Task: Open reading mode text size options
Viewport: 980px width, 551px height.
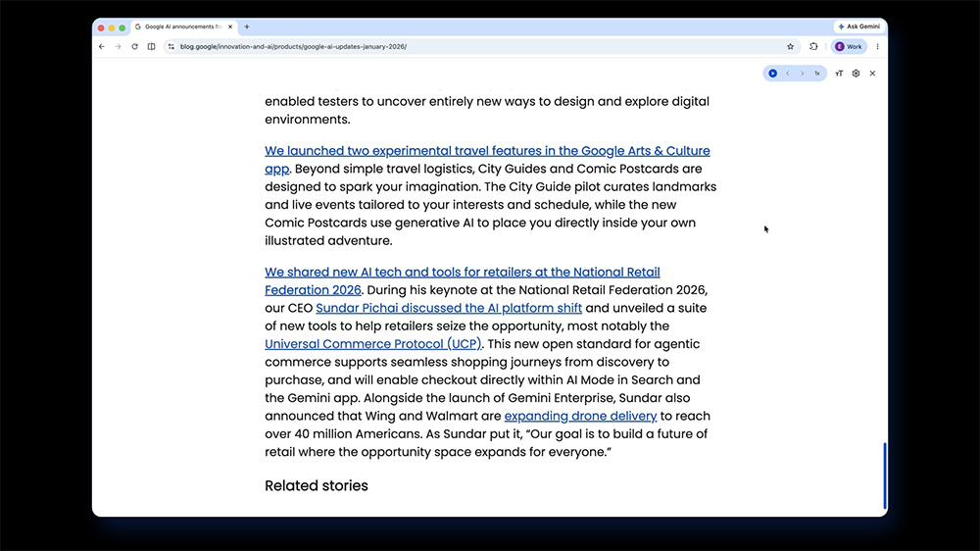Action: (839, 74)
